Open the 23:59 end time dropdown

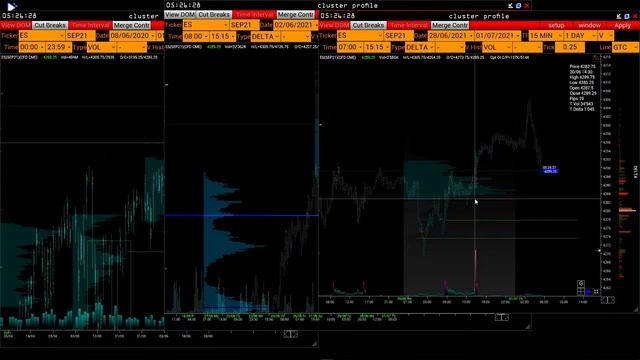coord(58,47)
